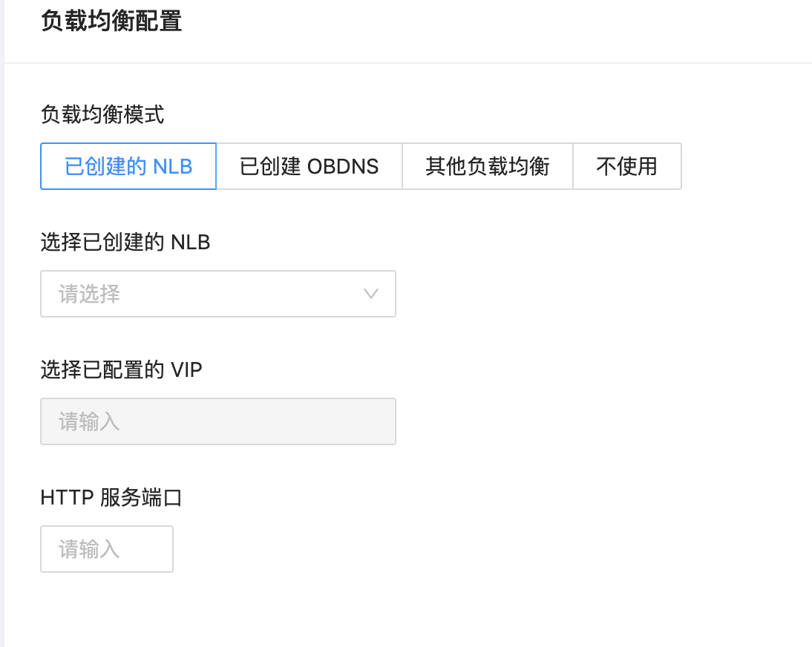Select the 已创建的 NLB mode option
The height and width of the screenshot is (647, 812).
click(x=128, y=166)
